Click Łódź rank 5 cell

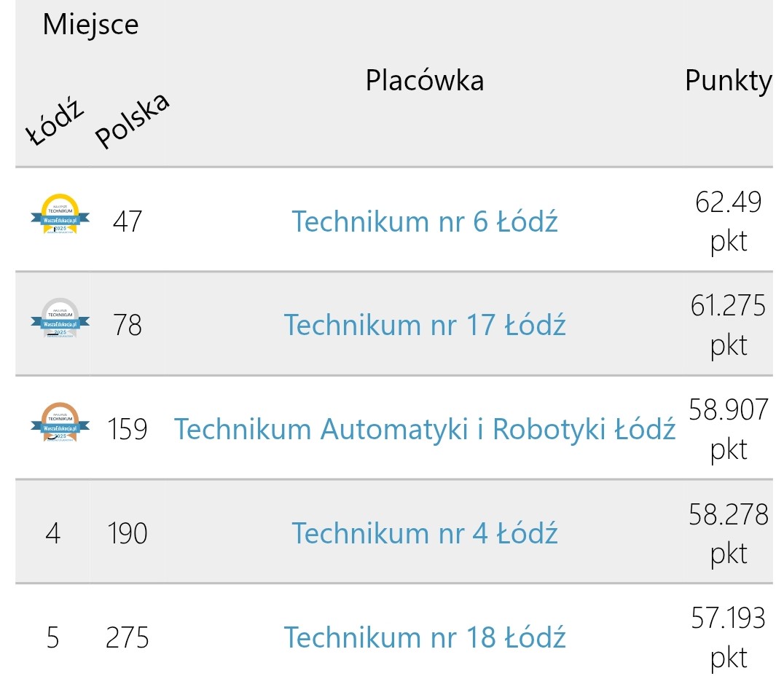click(53, 637)
